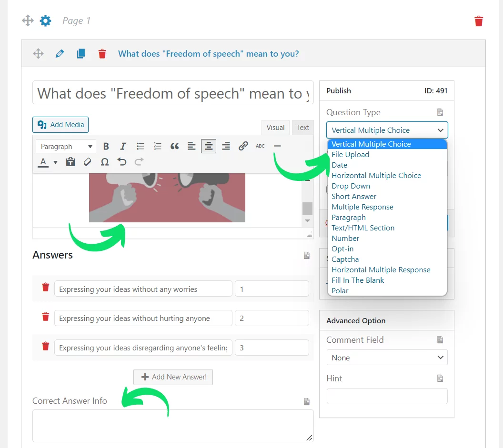This screenshot has width=503, height=448.
Task: Switch to the Text editor tab
Action: click(303, 128)
